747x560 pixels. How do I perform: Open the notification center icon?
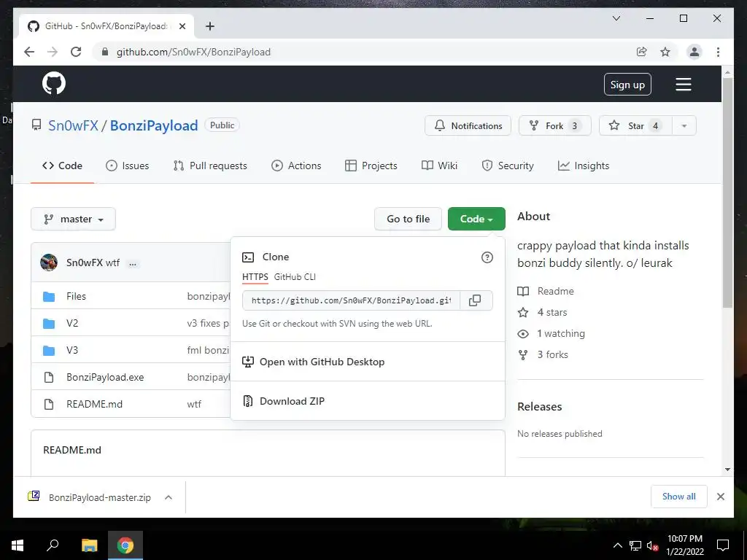723,545
